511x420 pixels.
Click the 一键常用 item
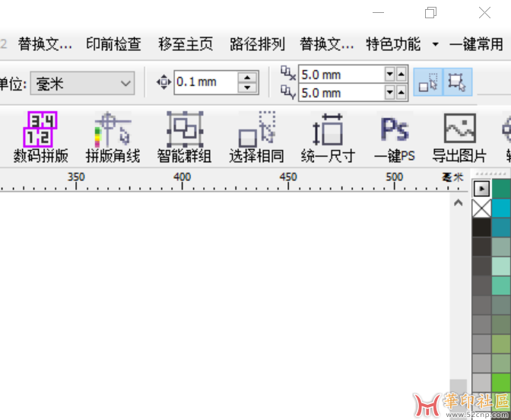pos(477,44)
